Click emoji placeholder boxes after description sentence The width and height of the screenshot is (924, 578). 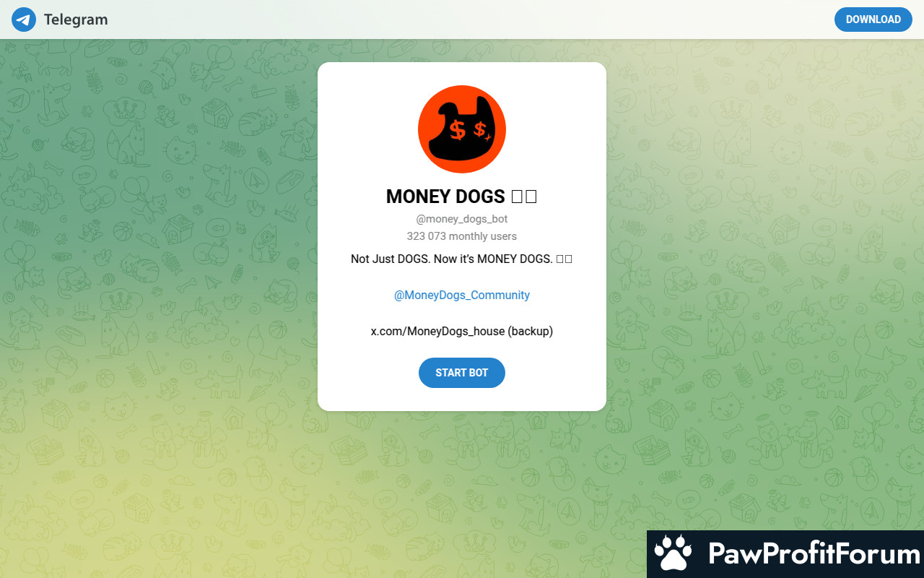coord(565,259)
